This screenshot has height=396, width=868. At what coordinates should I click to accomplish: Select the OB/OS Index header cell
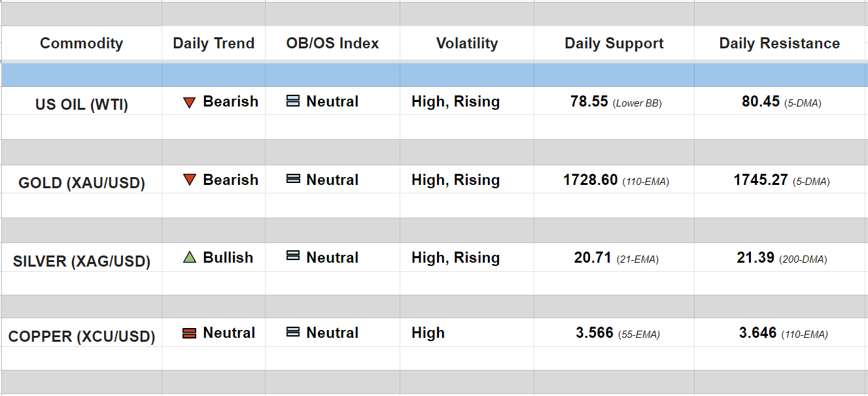click(332, 44)
